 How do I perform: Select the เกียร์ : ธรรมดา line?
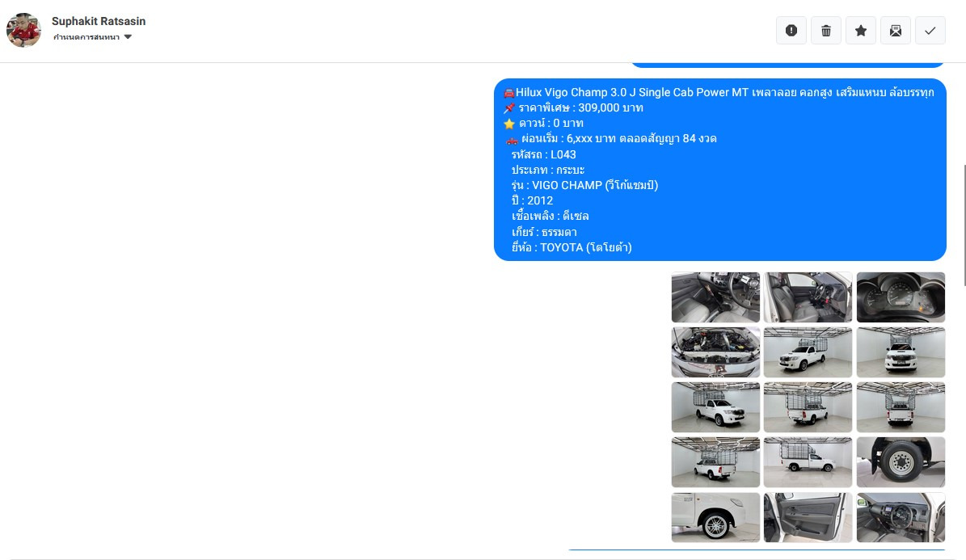544,232
